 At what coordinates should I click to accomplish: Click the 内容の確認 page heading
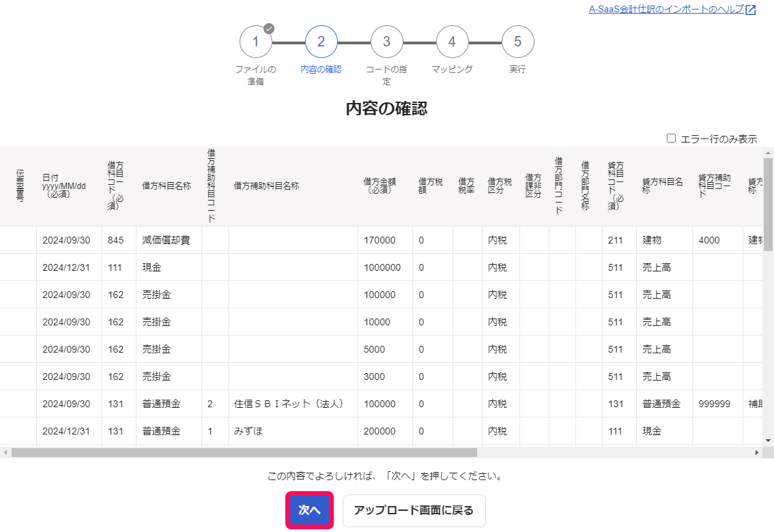[x=386, y=108]
